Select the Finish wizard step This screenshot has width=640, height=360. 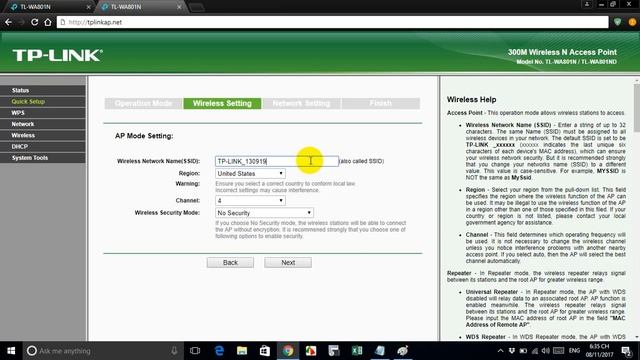380,103
